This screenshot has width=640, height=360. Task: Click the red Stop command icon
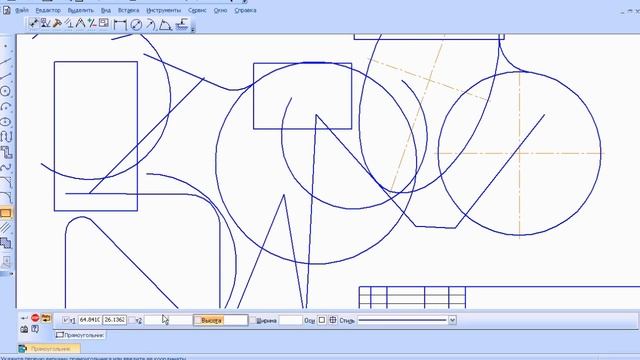[35, 318]
